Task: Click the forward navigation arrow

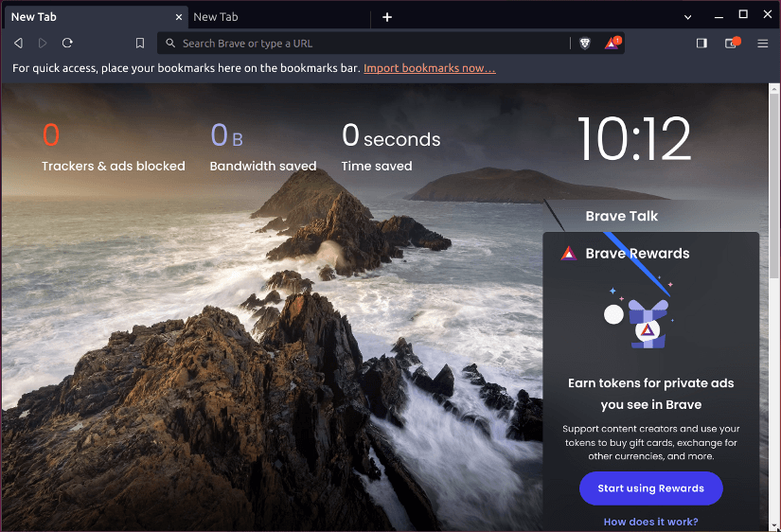Action: (x=43, y=44)
